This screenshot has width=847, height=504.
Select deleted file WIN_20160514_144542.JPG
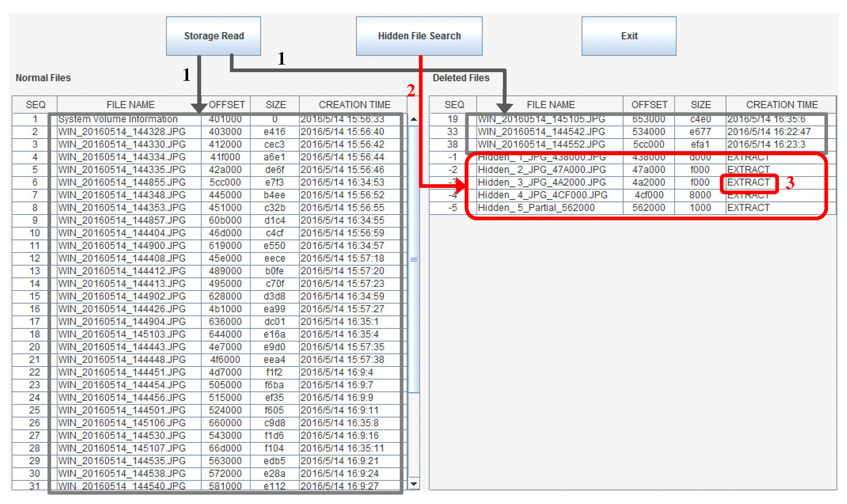(541, 132)
